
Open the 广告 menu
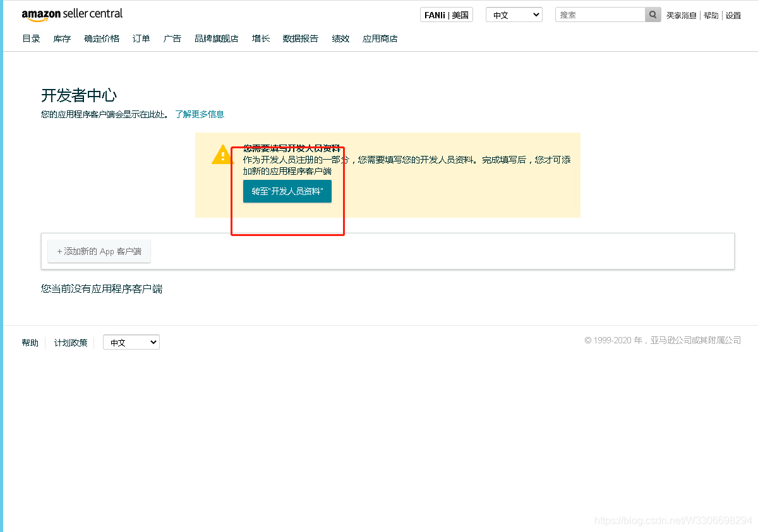172,38
